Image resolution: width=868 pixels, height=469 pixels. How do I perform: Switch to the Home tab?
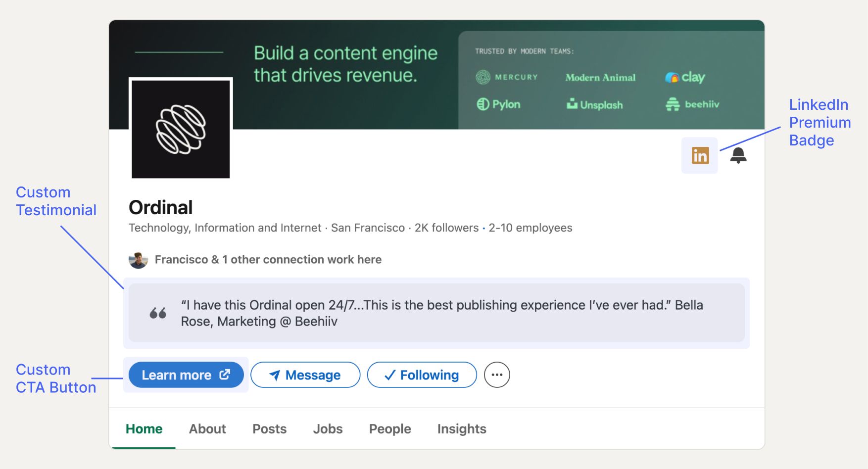tap(144, 429)
